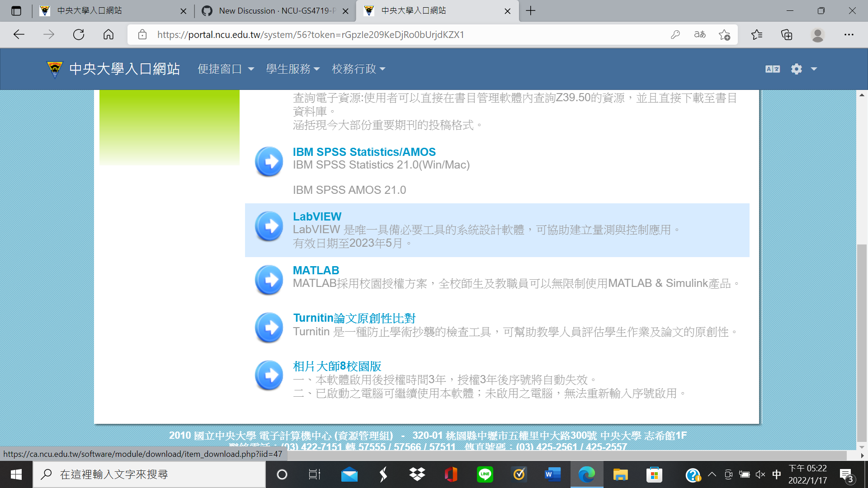Viewport: 868px width, 488px height.
Task: Open Microsoft Word from the taskbar
Action: 553,474
